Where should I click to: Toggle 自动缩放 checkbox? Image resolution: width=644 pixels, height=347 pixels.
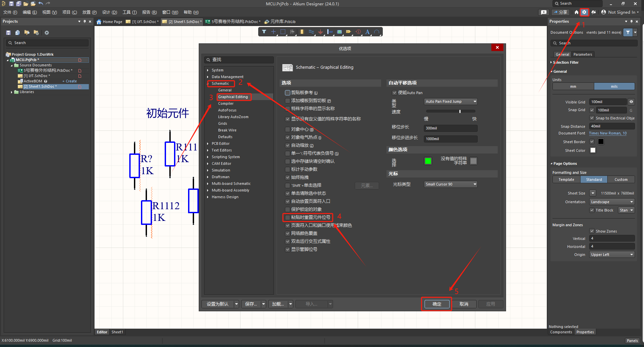click(287, 145)
